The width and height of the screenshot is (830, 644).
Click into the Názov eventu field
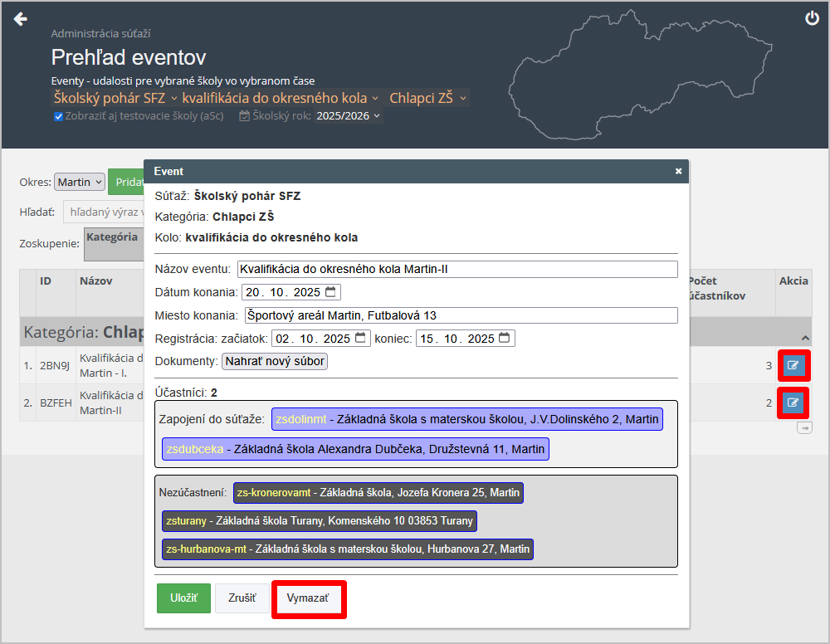[456, 269]
